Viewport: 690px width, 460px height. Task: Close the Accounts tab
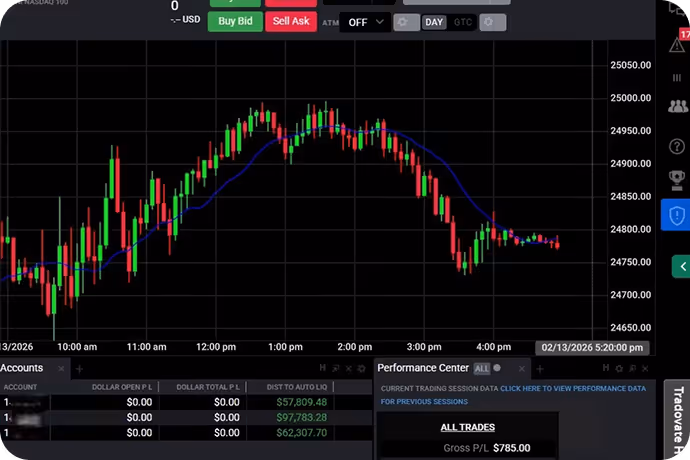pyautogui.click(x=61, y=369)
